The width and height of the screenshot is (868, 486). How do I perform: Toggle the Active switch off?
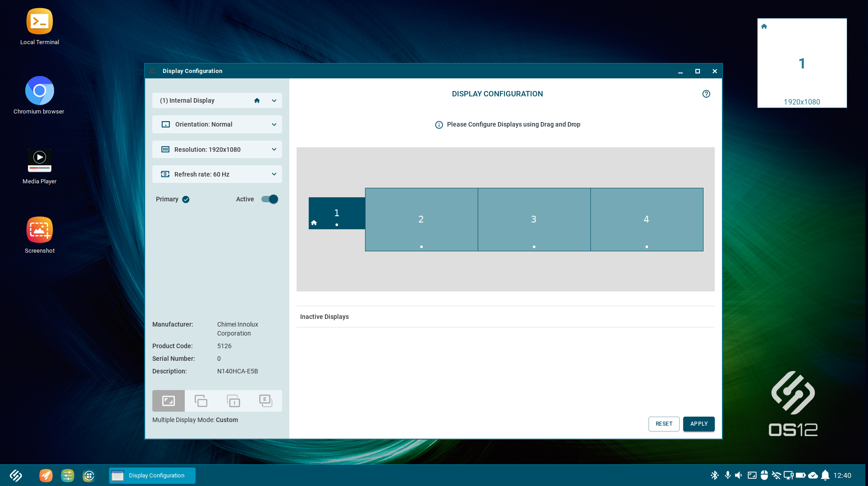(269, 199)
